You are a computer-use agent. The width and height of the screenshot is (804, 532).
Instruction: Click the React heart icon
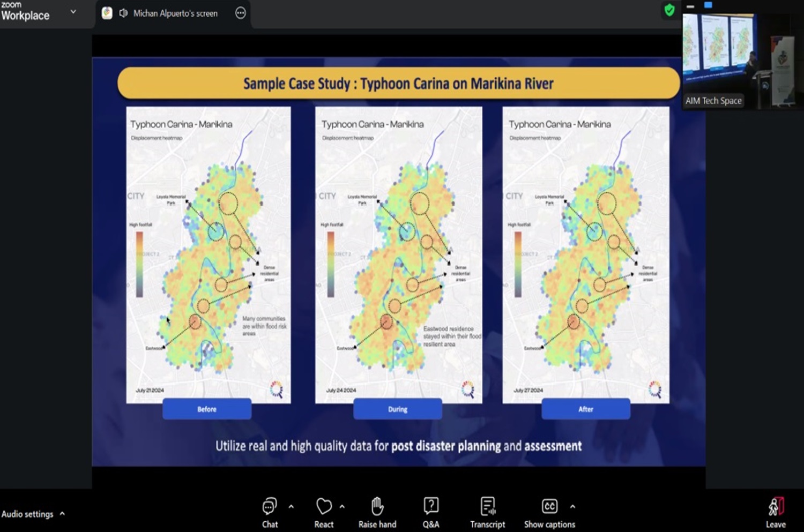(324, 512)
